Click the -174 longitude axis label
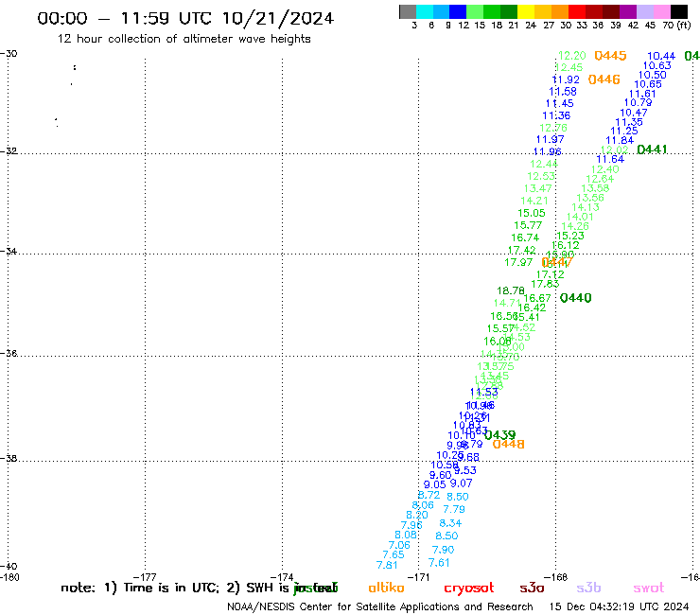The width and height of the screenshot is (700, 615). [x=282, y=577]
